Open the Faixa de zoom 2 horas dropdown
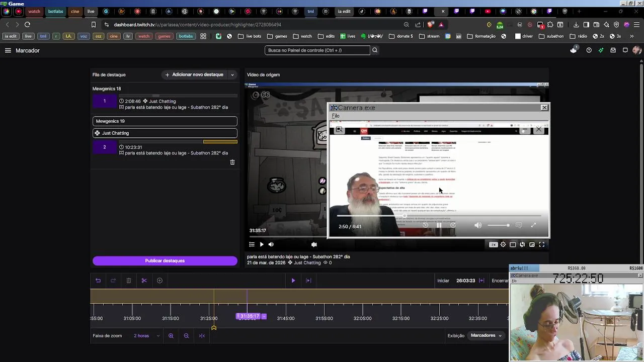Screen dimensions: 644x362 pyautogui.click(x=147, y=336)
